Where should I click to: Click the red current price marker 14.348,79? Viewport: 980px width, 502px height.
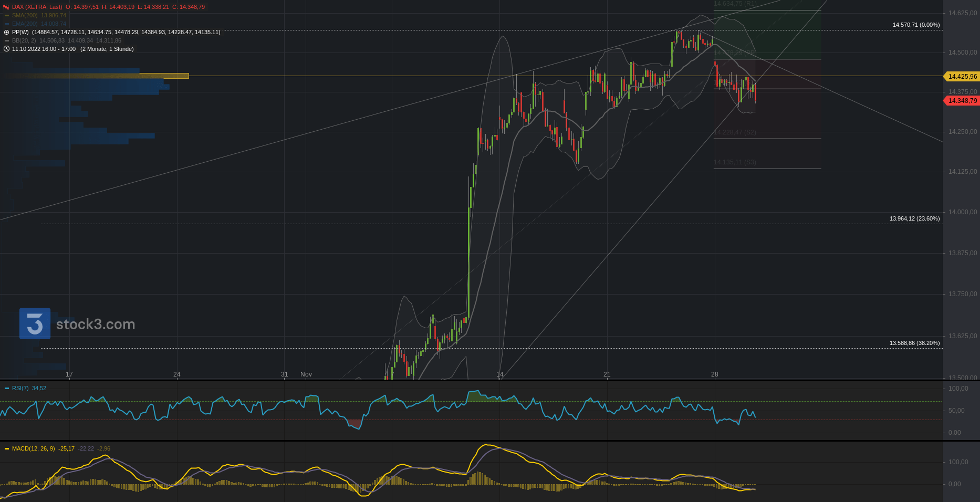pos(962,101)
